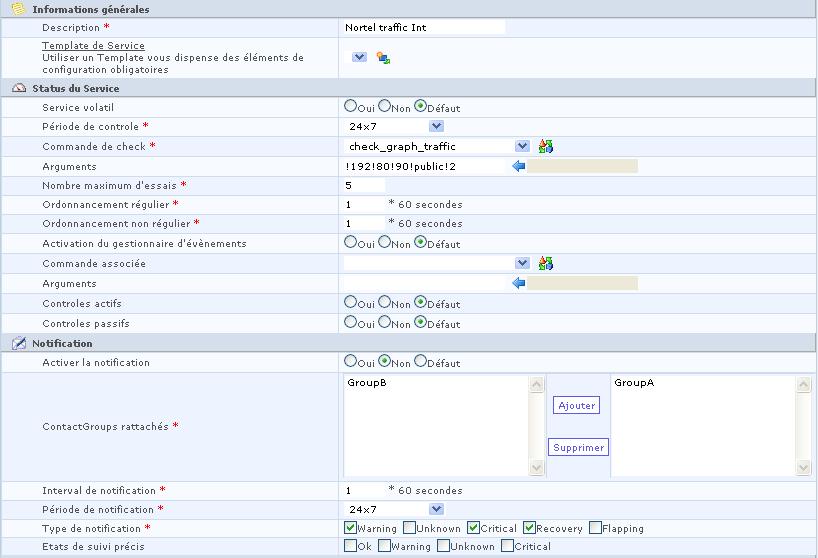Expand the Commande de check dropdown

click(x=522, y=146)
